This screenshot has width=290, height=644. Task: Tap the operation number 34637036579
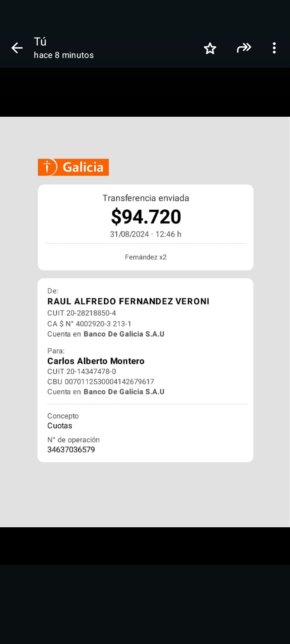point(71,450)
